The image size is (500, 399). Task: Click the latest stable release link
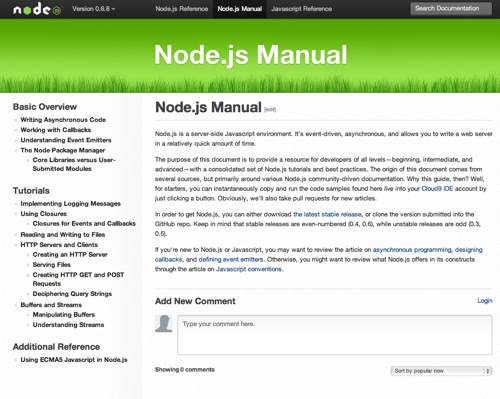coord(327,214)
